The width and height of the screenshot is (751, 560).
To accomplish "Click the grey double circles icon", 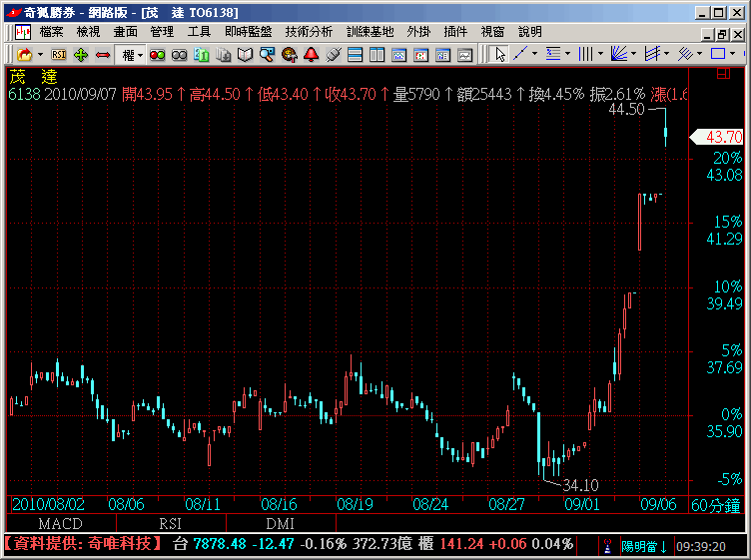I will tap(179, 54).
